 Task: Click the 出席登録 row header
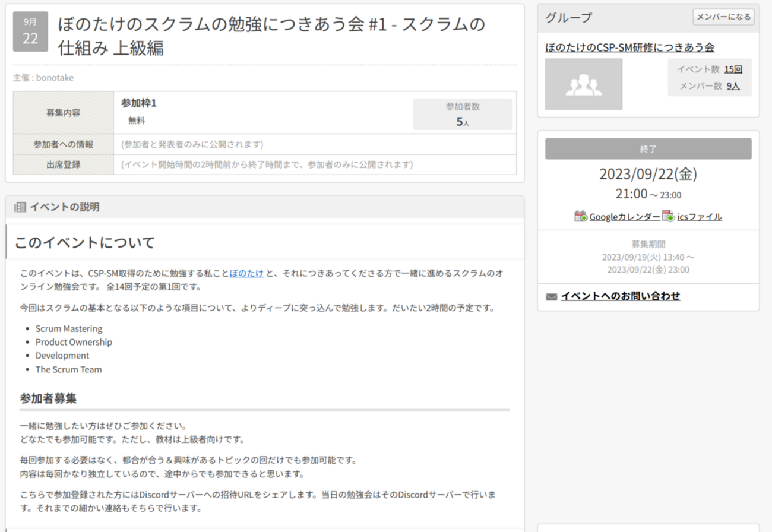pyautogui.click(x=63, y=164)
